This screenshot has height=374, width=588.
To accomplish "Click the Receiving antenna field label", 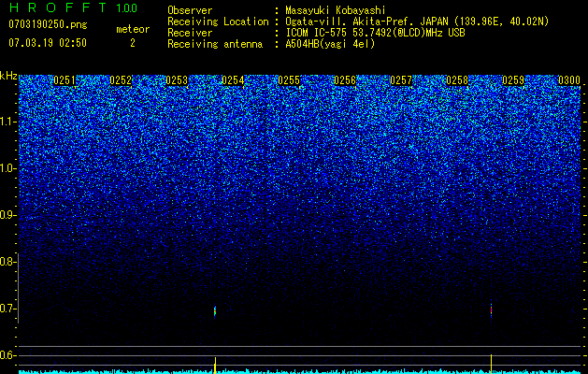I will pos(215,44).
